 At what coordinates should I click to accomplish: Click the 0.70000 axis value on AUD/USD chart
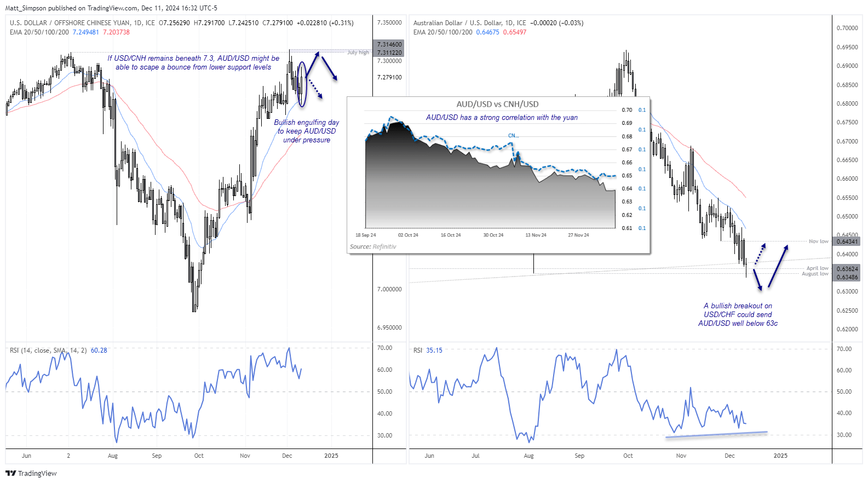tap(847, 28)
